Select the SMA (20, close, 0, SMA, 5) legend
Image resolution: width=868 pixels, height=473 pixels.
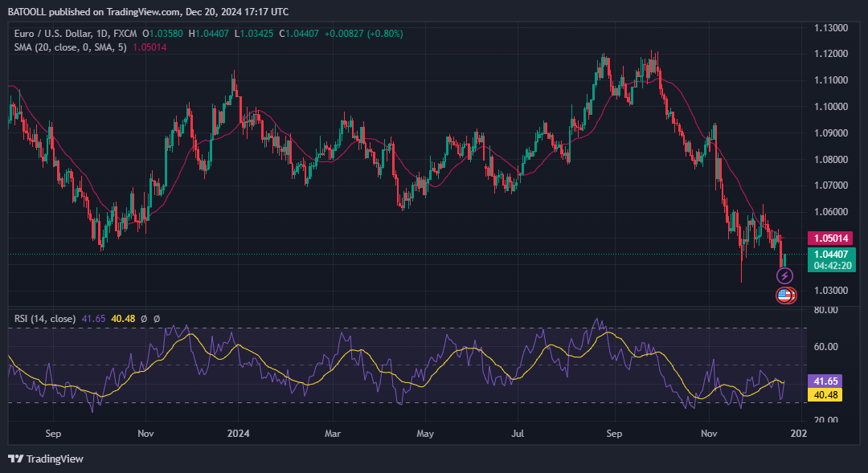[70, 47]
